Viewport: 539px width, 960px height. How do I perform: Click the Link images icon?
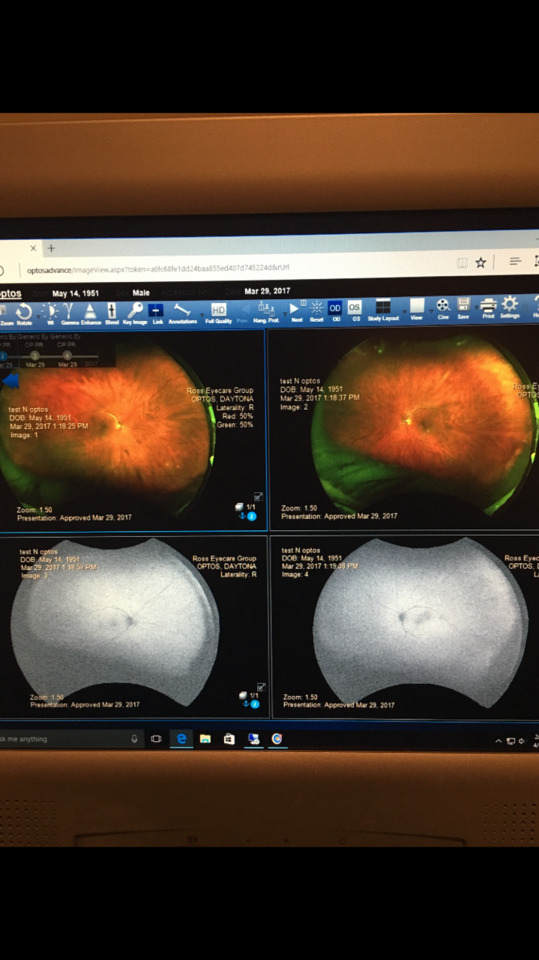(x=157, y=313)
